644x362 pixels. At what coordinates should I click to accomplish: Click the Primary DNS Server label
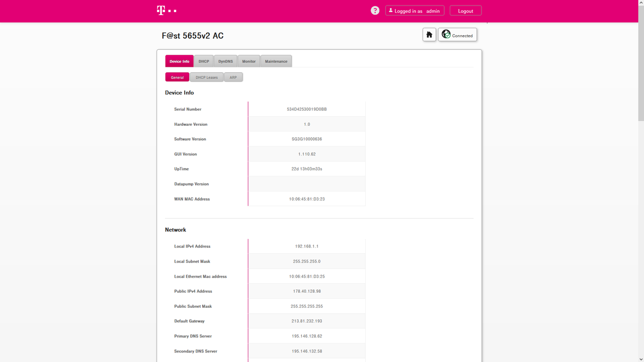[x=193, y=336]
